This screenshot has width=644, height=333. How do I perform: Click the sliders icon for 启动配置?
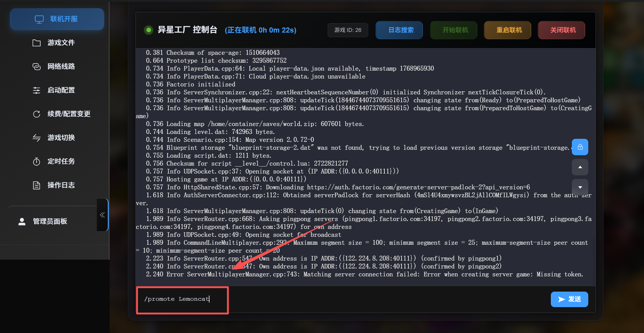pos(37,90)
